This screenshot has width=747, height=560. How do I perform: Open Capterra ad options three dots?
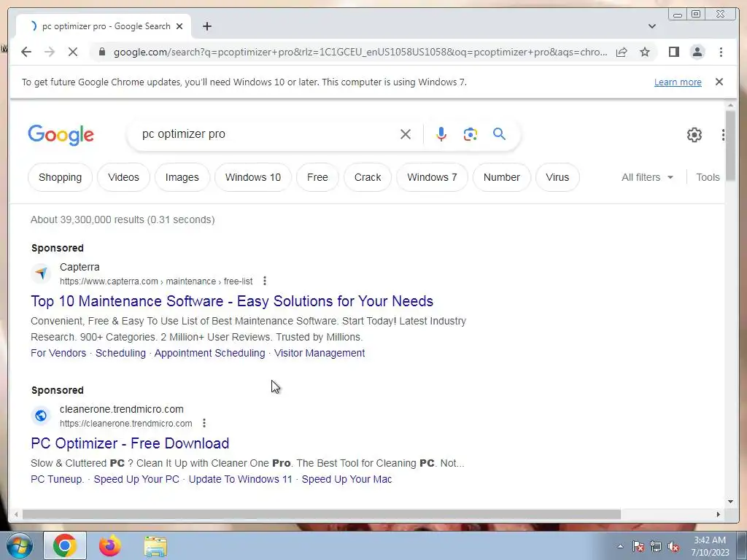coord(264,281)
